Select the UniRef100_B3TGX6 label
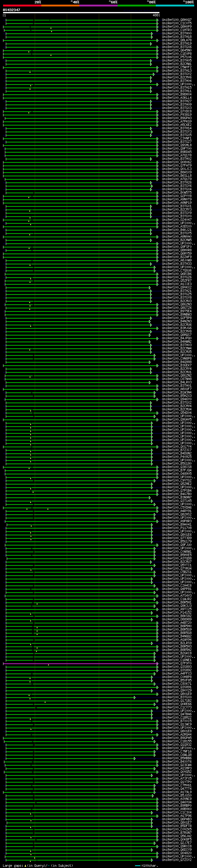The width and height of the screenshot is (197, 868). click(177, 47)
